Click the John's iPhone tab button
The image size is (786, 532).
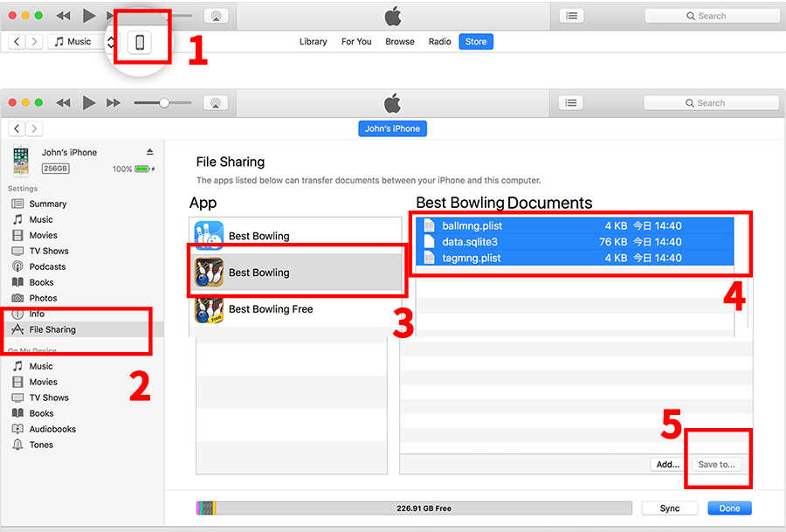point(392,128)
